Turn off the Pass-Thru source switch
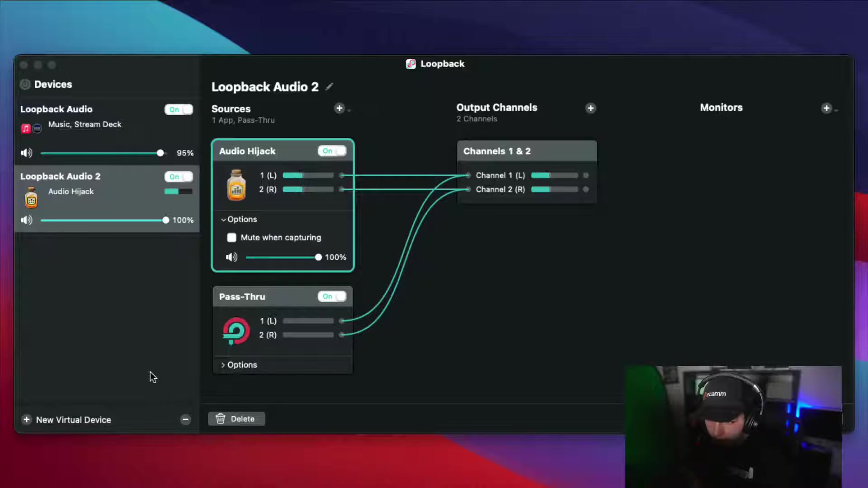This screenshot has width=868, height=488. click(332, 296)
